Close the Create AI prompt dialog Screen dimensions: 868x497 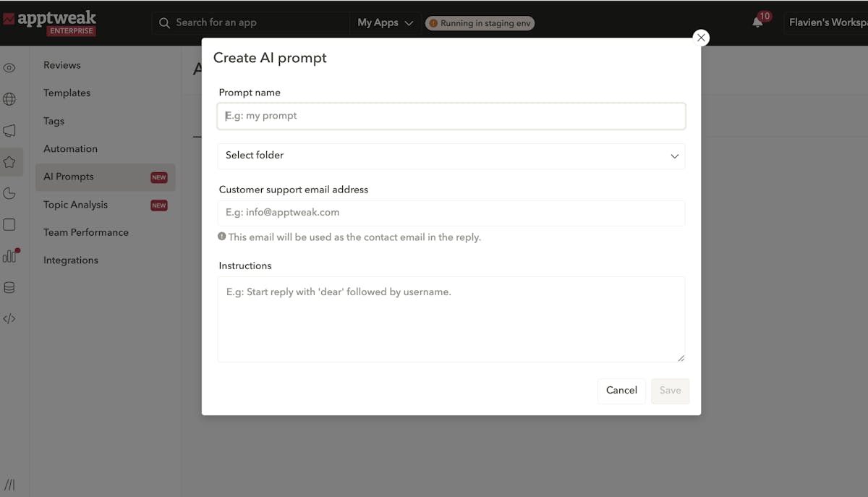click(700, 38)
